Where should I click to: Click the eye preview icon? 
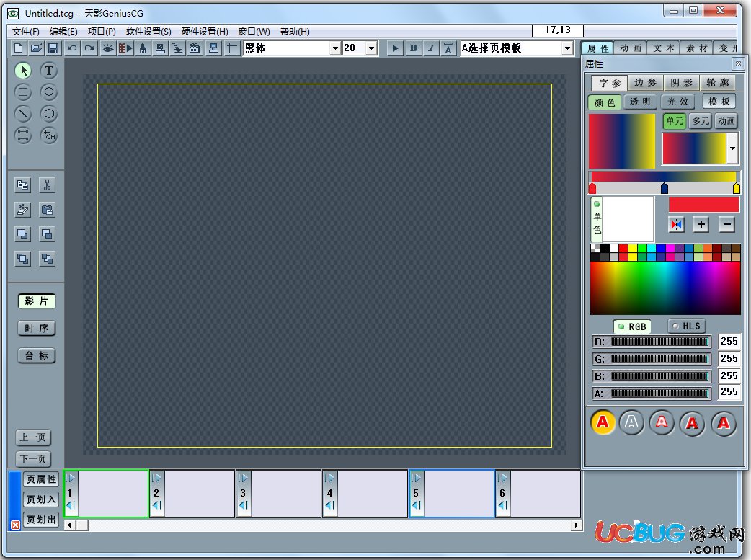(108, 48)
